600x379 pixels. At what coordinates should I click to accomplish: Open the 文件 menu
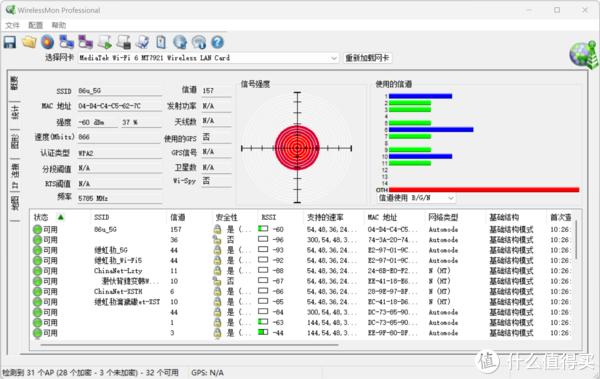(x=12, y=25)
